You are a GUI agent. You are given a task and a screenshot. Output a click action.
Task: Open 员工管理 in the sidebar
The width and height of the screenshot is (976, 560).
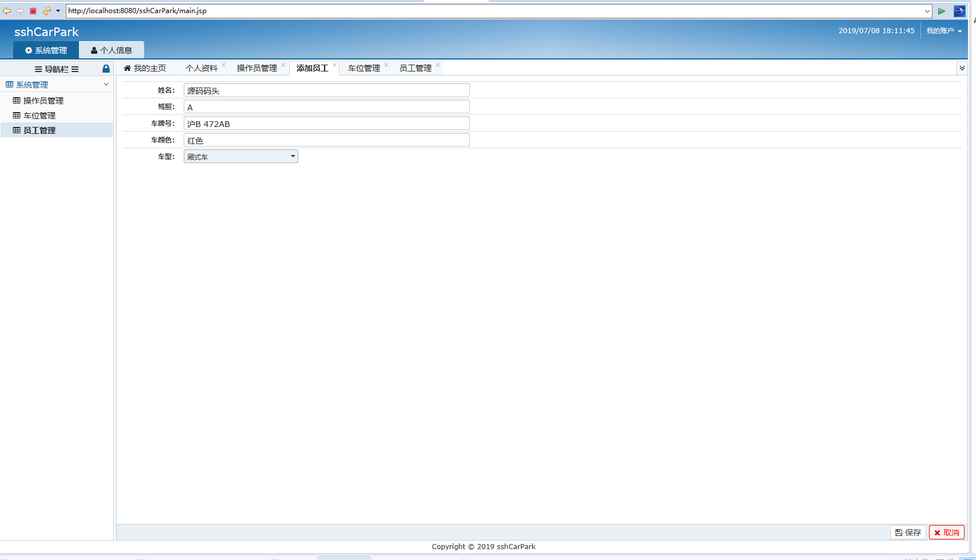point(57,130)
